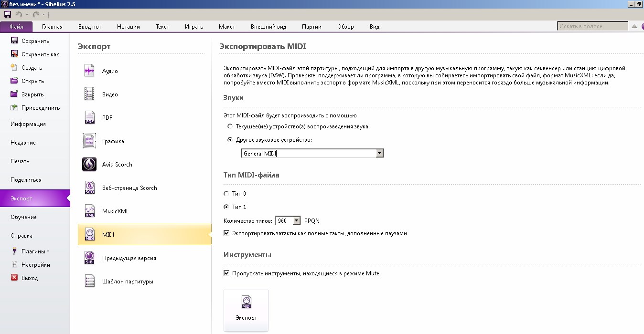Click the ribbon search field
This screenshot has width=644, height=334.
[x=593, y=26]
